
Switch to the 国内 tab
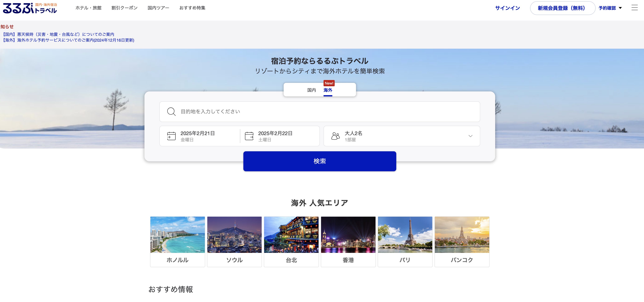coord(311,90)
